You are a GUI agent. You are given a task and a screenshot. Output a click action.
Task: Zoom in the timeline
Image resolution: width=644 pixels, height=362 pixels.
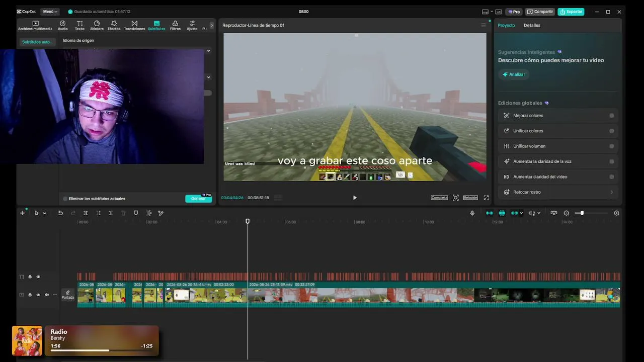616,213
